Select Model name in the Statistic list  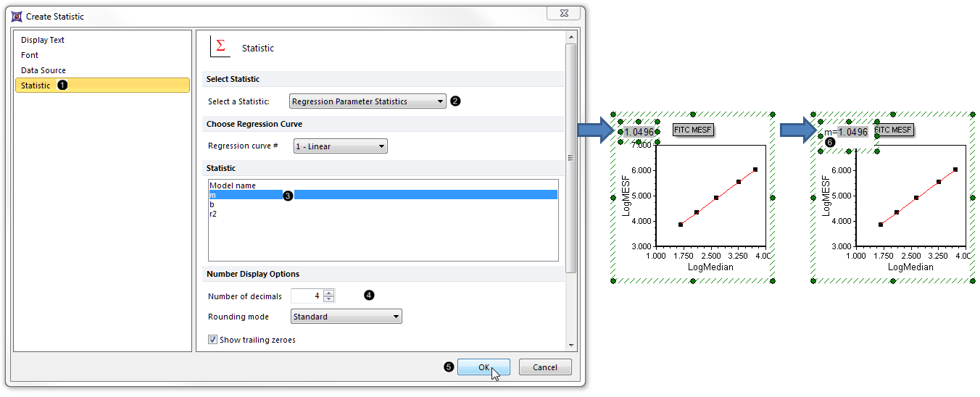232,185
